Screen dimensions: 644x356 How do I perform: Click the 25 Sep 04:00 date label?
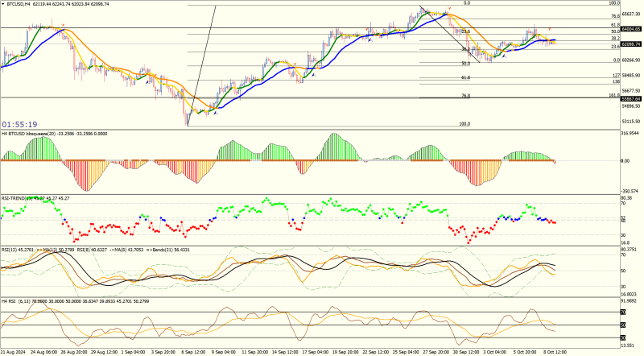point(406,352)
